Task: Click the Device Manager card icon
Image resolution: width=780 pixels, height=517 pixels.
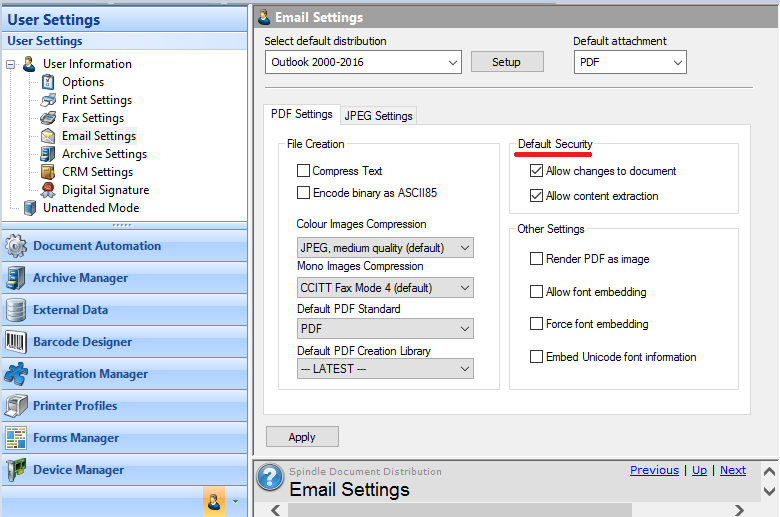Action: pyautogui.click(x=16, y=470)
